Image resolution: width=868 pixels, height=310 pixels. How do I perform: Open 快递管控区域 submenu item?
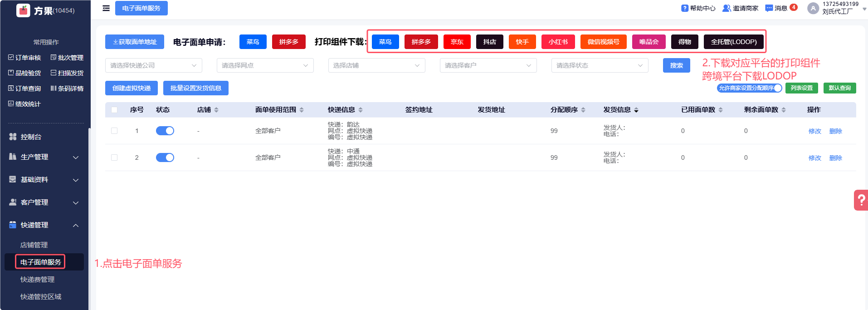tap(41, 296)
